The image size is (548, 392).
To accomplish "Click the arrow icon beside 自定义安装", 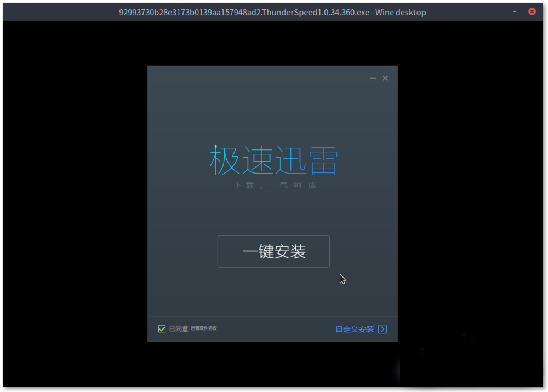I will coord(383,329).
